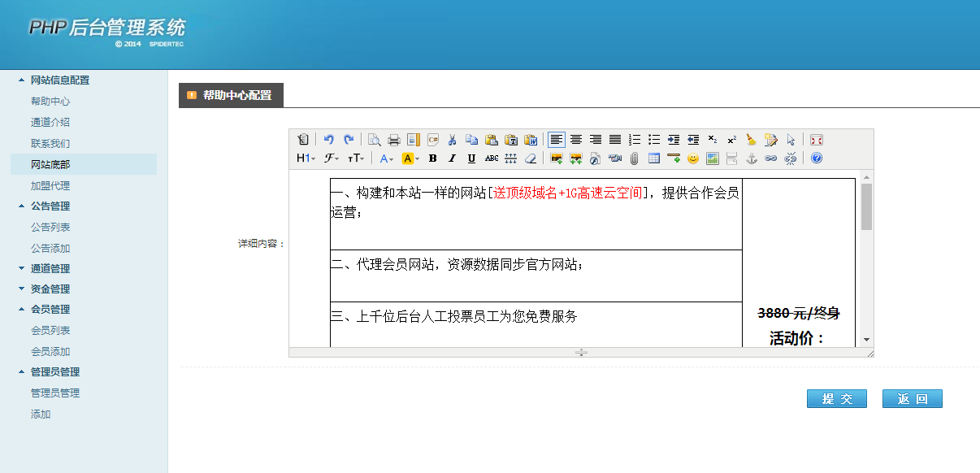Open the line height dropdown
This screenshot has height=473, width=980.
tap(511, 158)
